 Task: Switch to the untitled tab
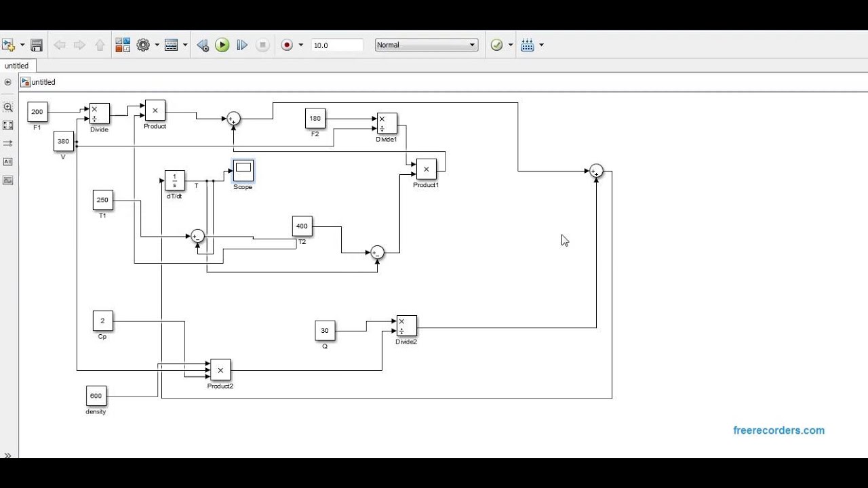17,66
